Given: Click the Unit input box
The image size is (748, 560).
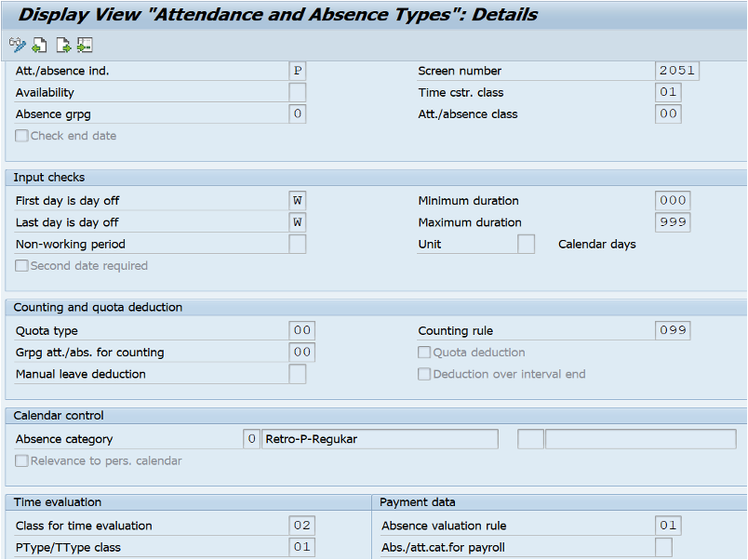Looking at the screenshot, I should tap(526, 245).
